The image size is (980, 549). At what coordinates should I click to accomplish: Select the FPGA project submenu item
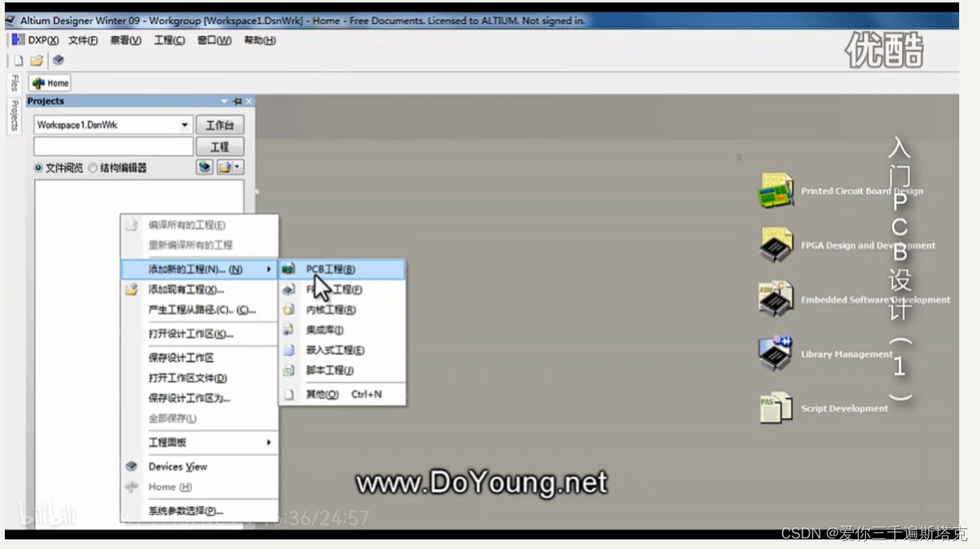tap(342, 289)
